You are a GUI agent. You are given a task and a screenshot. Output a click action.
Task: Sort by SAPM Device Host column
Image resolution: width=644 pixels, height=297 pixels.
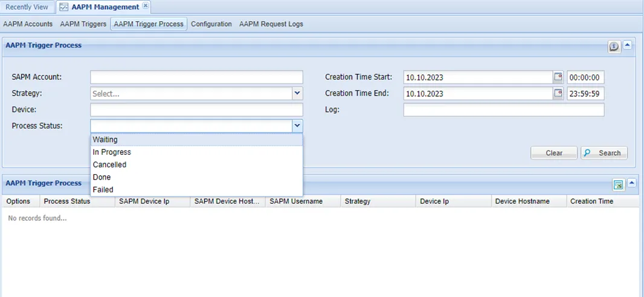tap(228, 201)
